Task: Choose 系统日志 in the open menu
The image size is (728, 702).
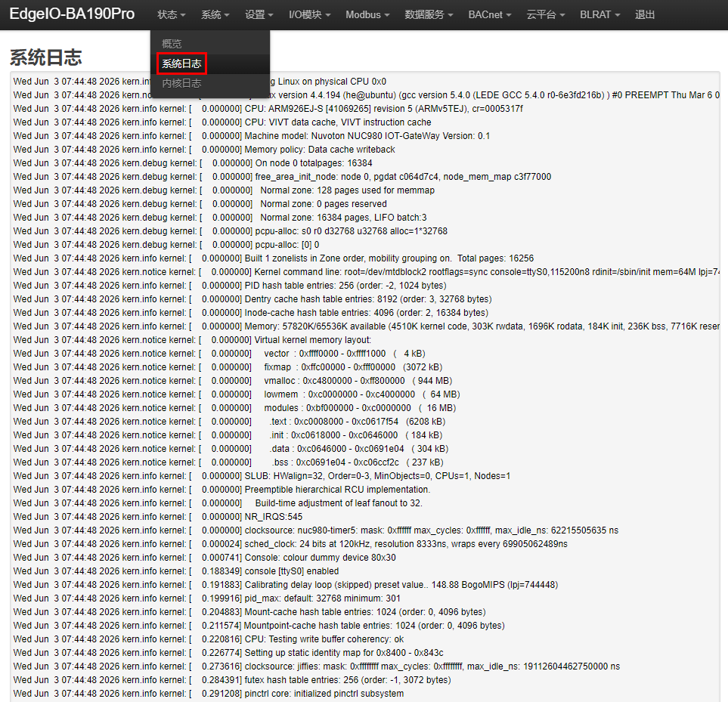Action: pyautogui.click(x=210, y=64)
